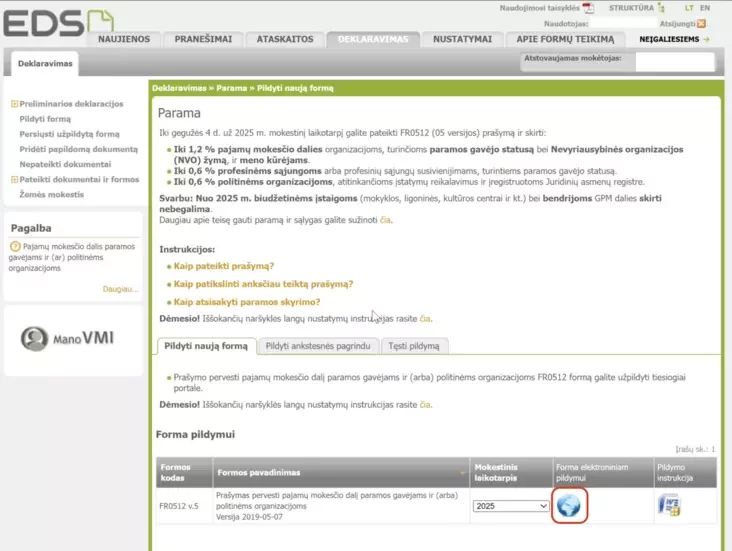Image resolution: width=732 pixels, height=551 pixels.
Task: Click the Atstovaujamas mokėtojas field
Action: click(x=674, y=61)
